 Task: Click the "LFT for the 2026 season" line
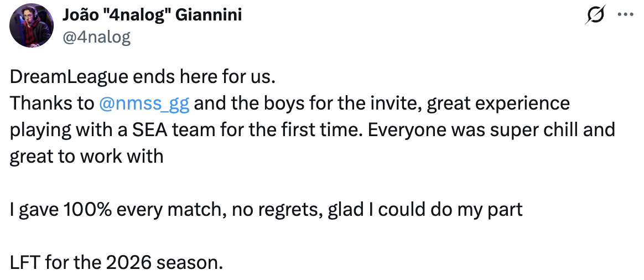click(116, 262)
